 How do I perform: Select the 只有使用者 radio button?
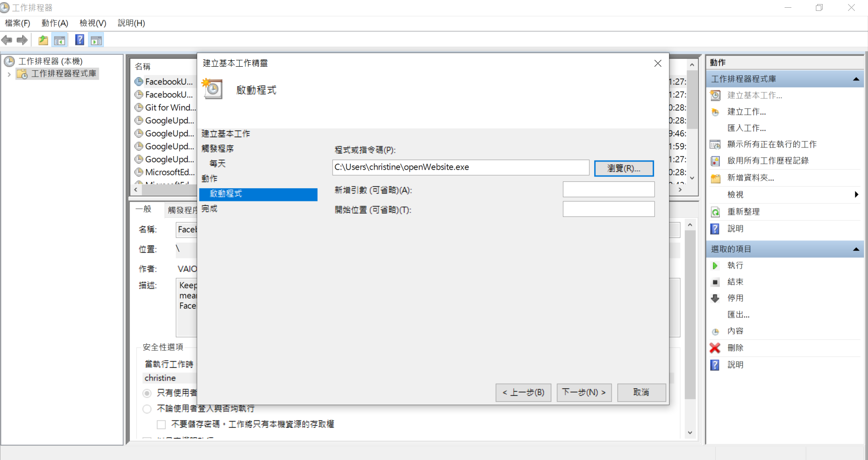147,393
